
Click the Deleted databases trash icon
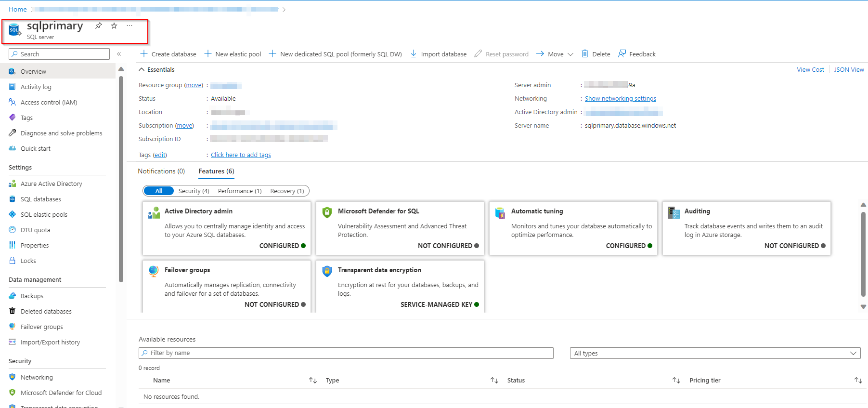click(x=13, y=311)
